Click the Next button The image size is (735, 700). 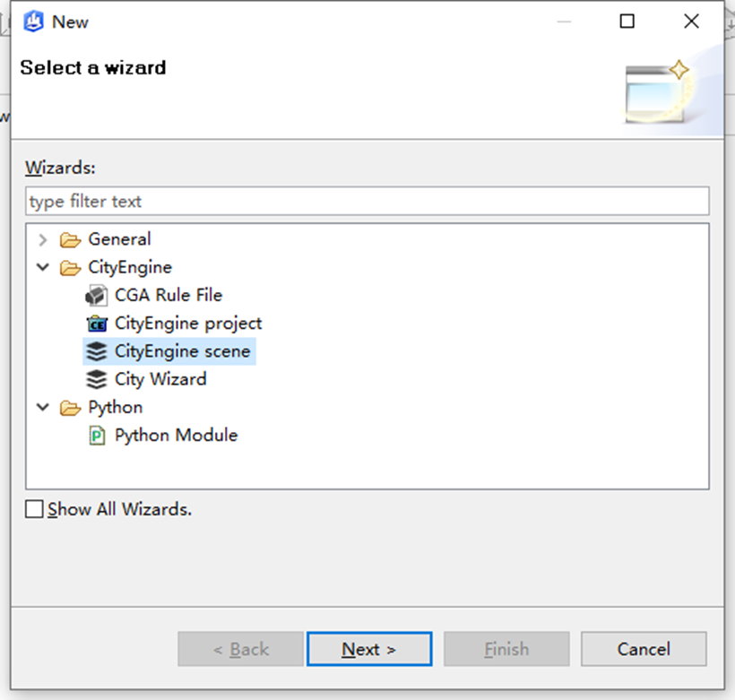tap(369, 649)
